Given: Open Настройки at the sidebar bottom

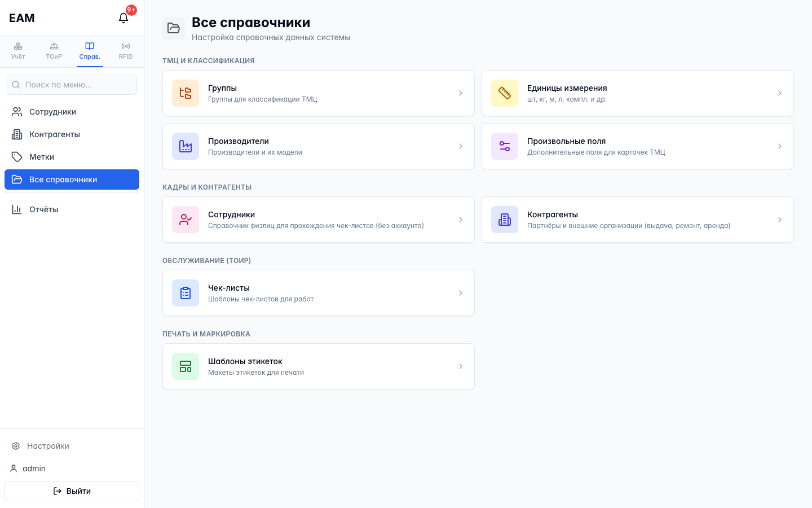Looking at the screenshot, I should pos(72,446).
